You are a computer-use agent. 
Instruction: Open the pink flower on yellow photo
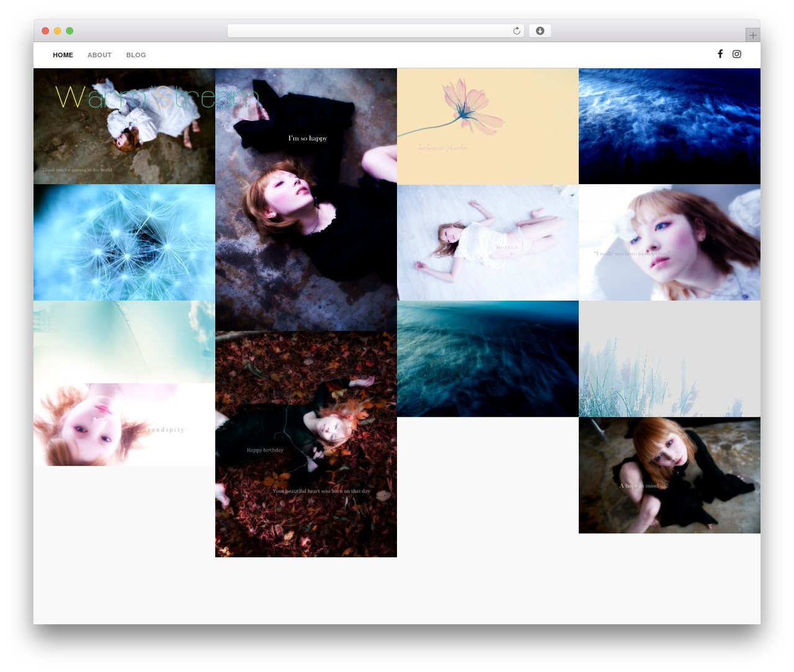tap(488, 126)
